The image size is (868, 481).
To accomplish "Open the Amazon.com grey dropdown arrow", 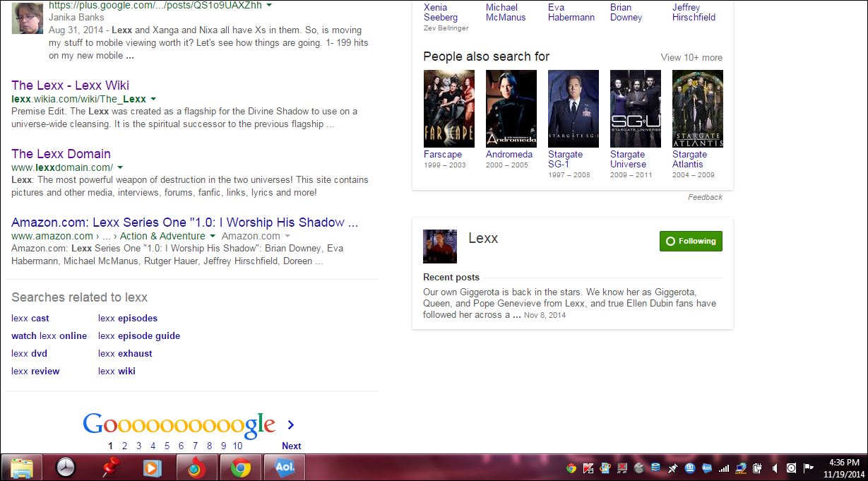I will [x=287, y=236].
